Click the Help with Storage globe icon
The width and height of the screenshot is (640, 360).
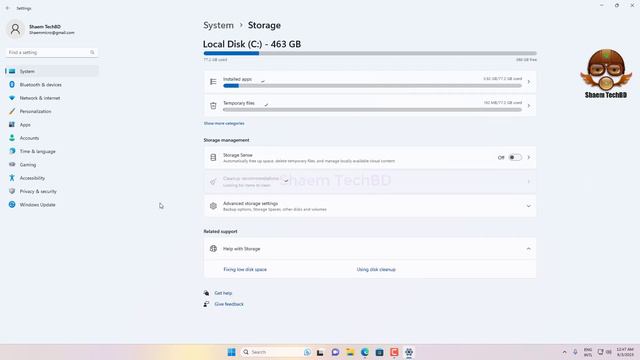(x=213, y=249)
